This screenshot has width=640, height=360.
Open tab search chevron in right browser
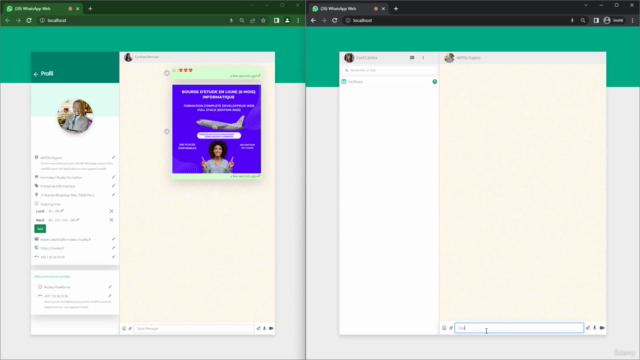pyautogui.click(x=586, y=5)
